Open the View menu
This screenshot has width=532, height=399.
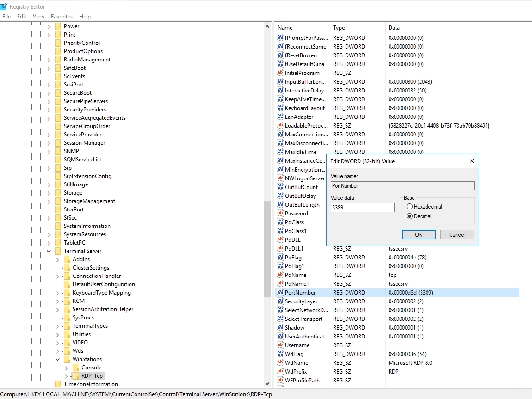[38, 16]
